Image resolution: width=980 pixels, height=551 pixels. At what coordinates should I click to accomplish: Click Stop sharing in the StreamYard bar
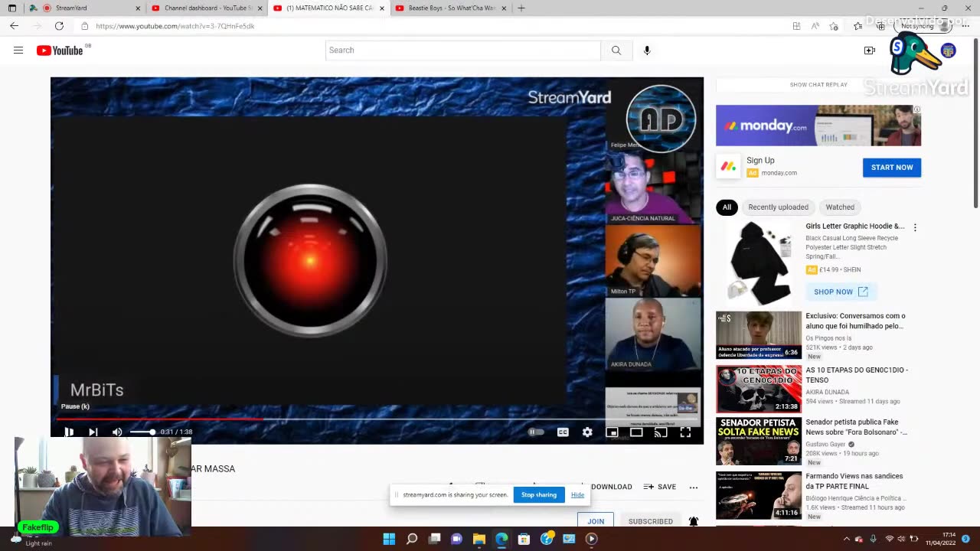(x=539, y=495)
